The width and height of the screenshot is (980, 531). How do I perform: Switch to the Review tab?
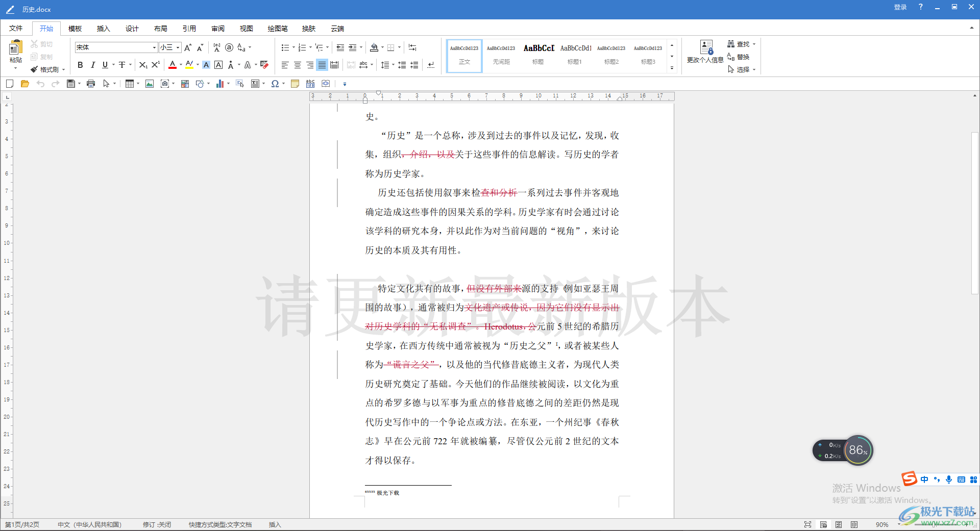point(218,29)
